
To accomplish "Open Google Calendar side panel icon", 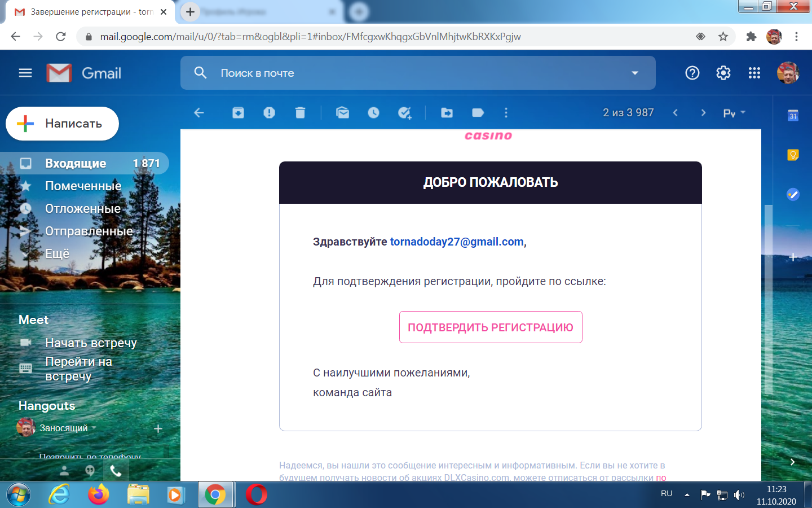I will [793, 116].
